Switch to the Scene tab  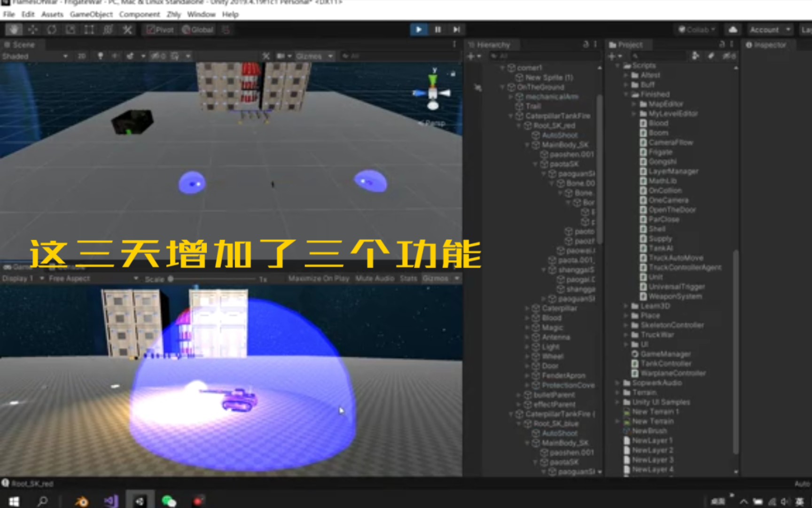click(21, 44)
